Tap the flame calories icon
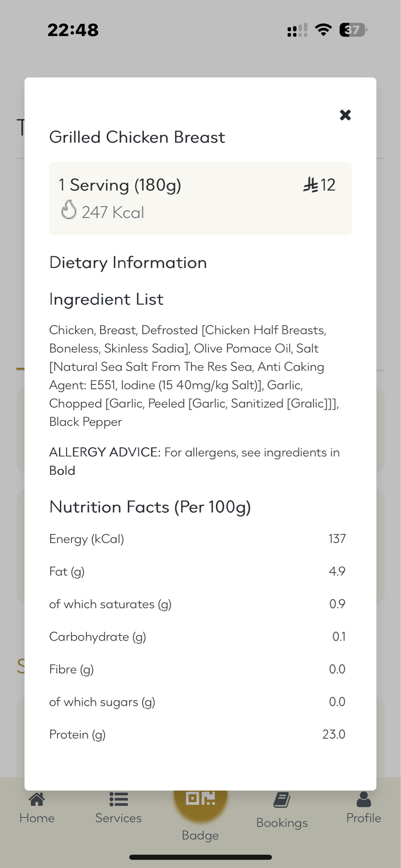This screenshot has width=401, height=868. tap(69, 210)
